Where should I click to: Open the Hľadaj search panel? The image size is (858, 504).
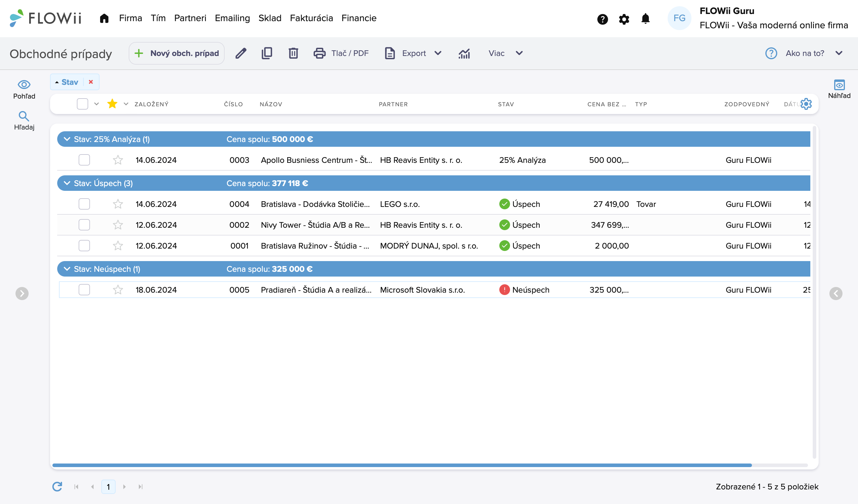pos(24,121)
